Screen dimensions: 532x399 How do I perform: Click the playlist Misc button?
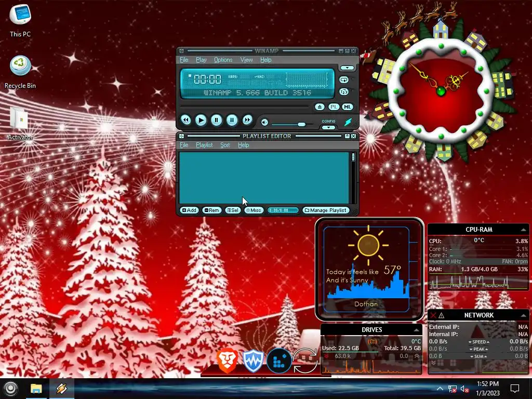254,210
